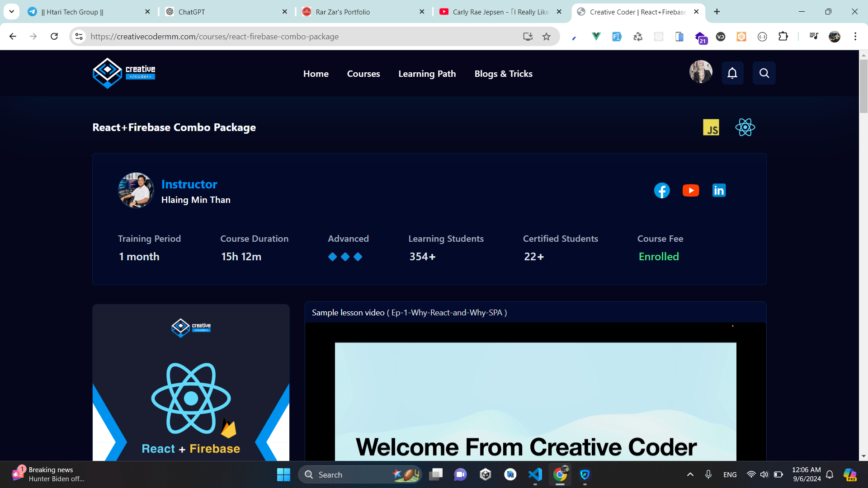Click the taskbar Search box
The height and width of the screenshot is (488, 868).
point(360,474)
